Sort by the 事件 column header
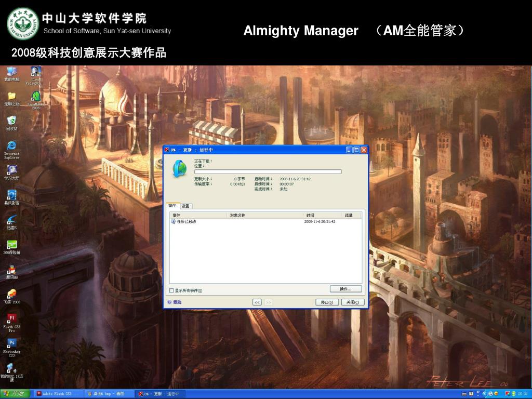The height and width of the screenshot is (399, 532). coord(198,215)
